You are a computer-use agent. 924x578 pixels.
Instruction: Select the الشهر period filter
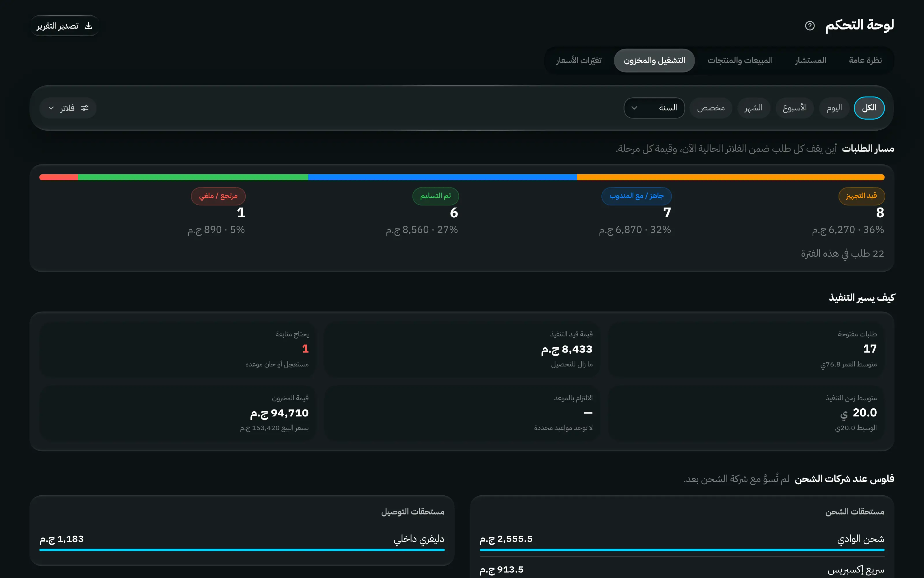coord(753,108)
